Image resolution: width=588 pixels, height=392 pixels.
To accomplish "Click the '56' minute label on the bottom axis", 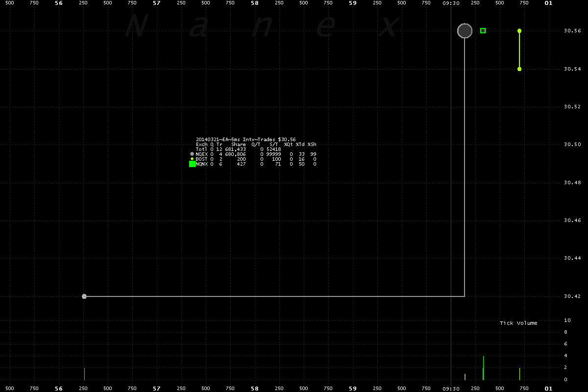I will 59,389.
